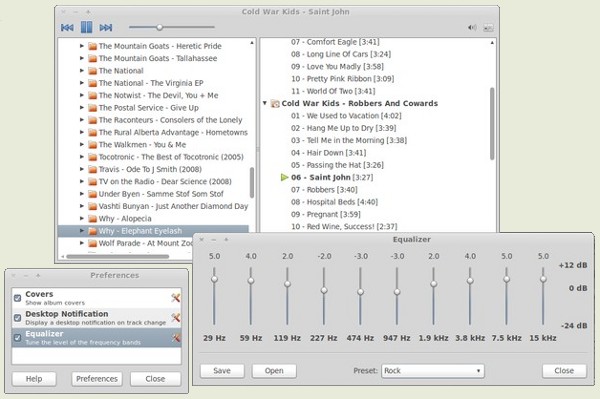The image size is (600, 399).
Task: Click the 947 Hz equalizer slider handle
Action: click(x=397, y=292)
